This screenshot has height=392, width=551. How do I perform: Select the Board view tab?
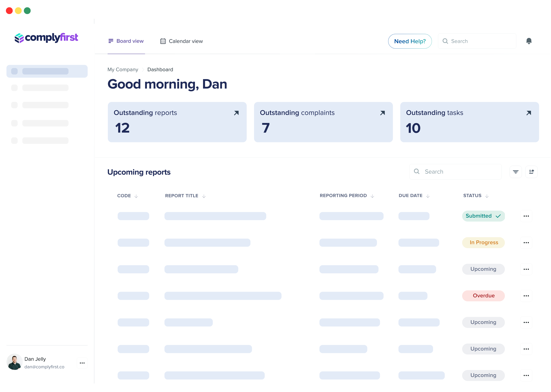click(126, 41)
